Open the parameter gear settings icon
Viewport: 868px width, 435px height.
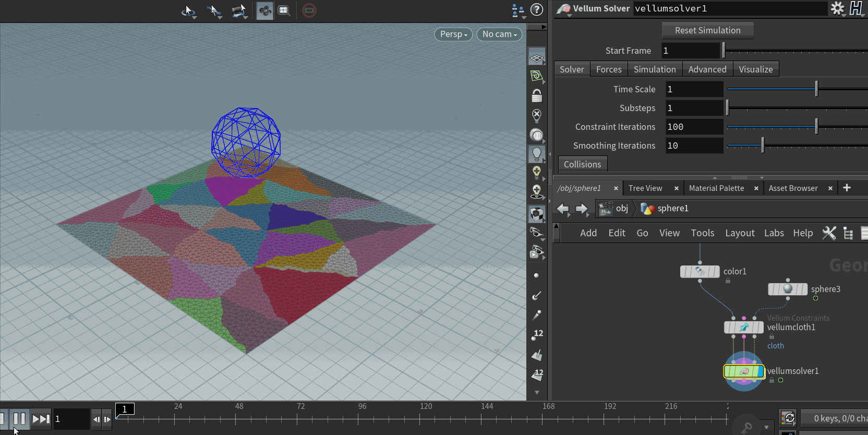coord(837,8)
